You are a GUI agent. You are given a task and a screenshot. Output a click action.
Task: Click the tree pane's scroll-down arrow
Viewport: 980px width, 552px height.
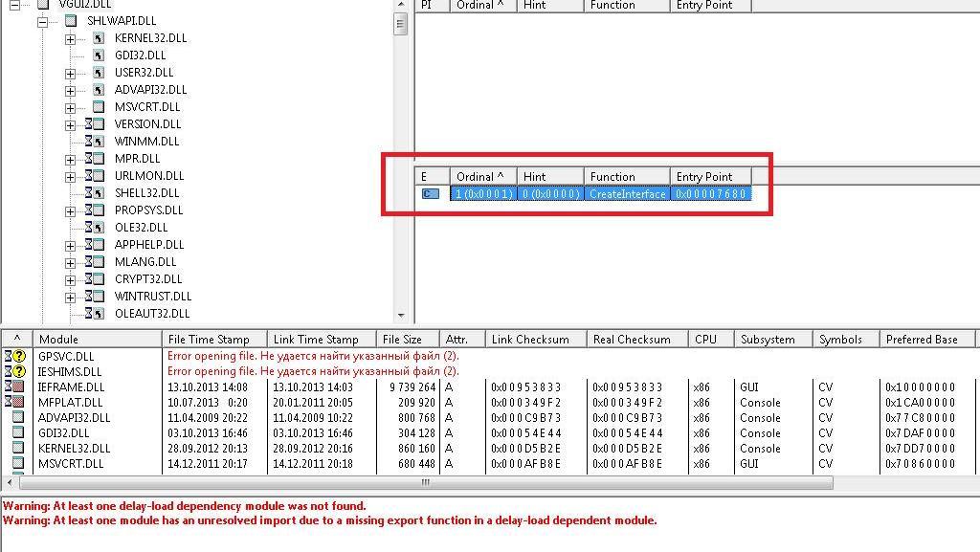400,316
